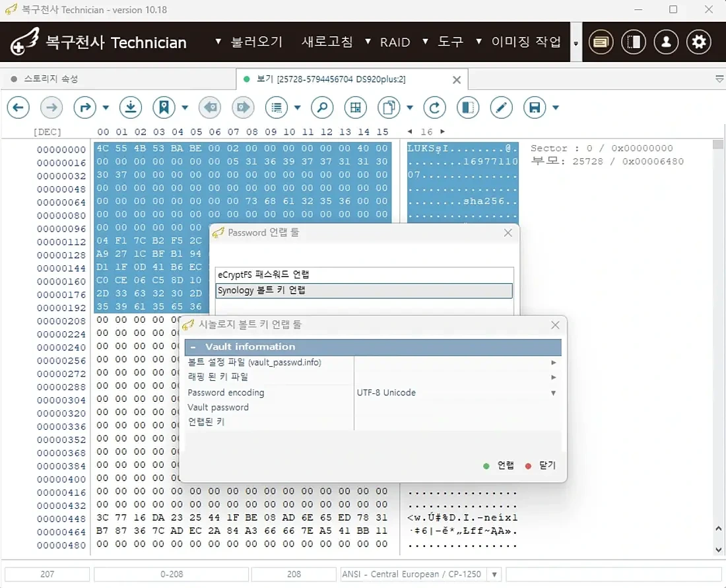
Task: Close the 보기 DS920plus:2 tab
Action: pyautogui.click(x=457, y=80)
